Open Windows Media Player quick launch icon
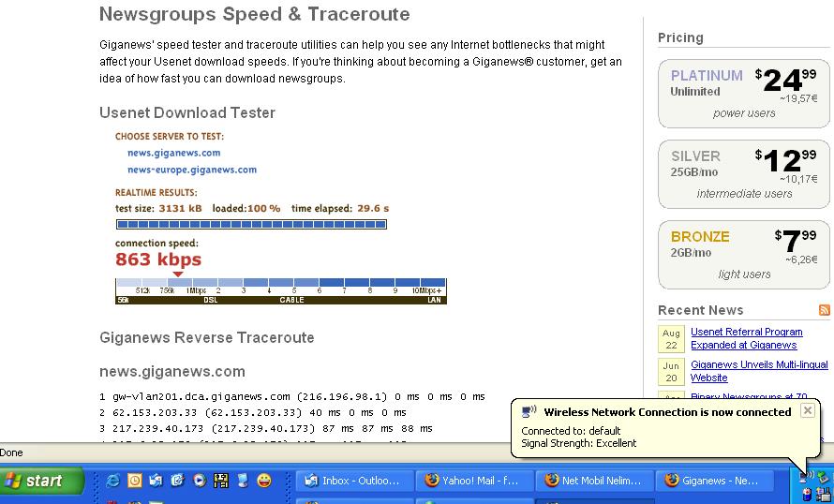 click(x=199, y=481)
